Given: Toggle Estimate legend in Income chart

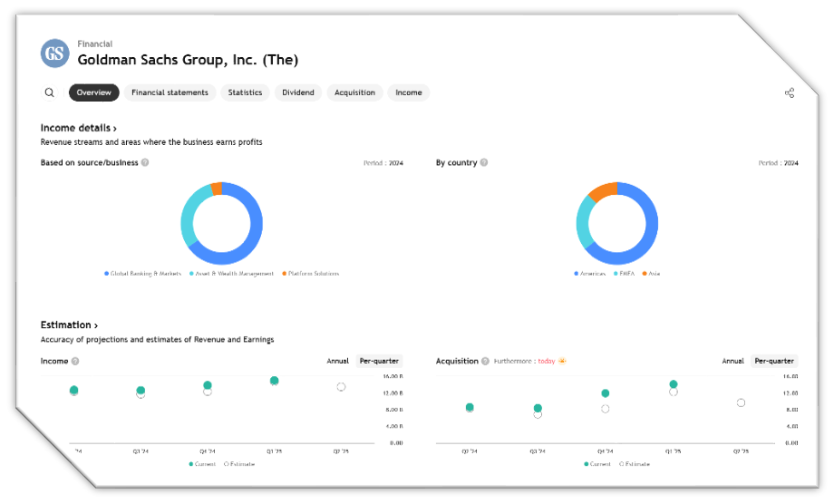Looking at the screenshot, I should click(239, 464).
